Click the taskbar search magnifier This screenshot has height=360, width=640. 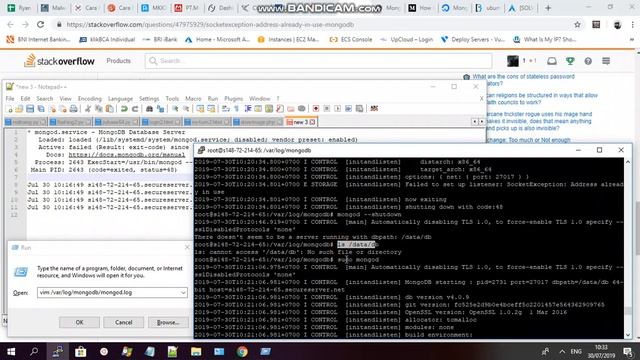click(34, 351)
